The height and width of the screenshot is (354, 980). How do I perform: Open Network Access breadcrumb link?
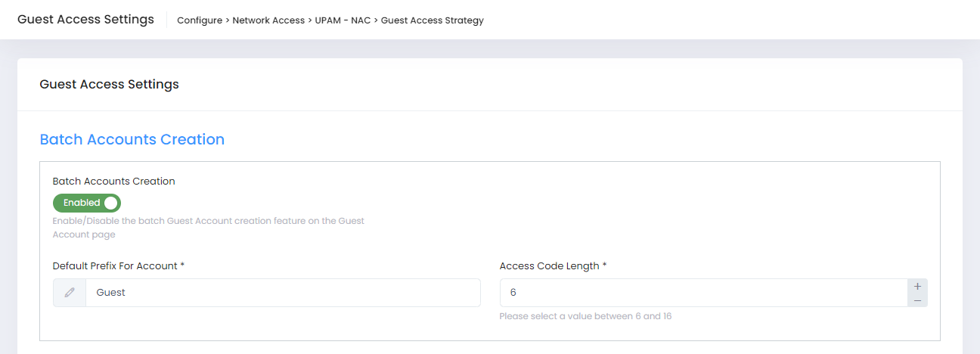tap(268, 20)
